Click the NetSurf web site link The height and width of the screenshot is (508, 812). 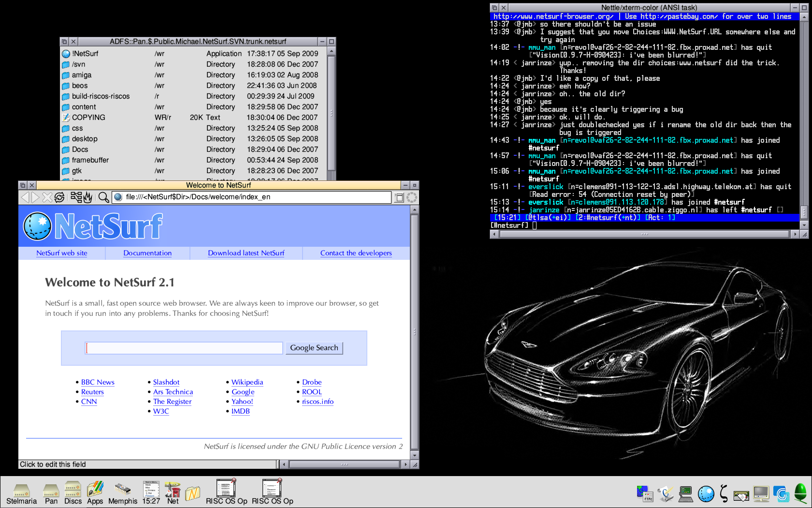[62, 253]
